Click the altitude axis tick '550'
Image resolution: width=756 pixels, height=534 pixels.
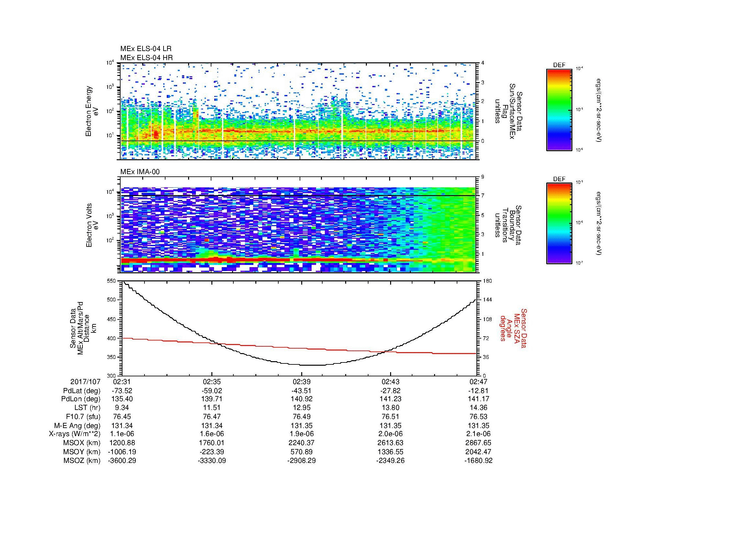112,281
